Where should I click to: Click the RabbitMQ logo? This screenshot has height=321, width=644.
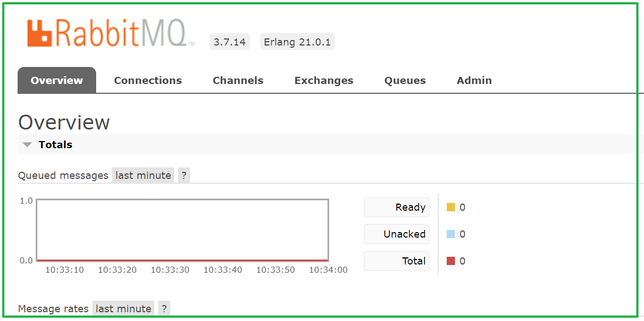(111, 32)
